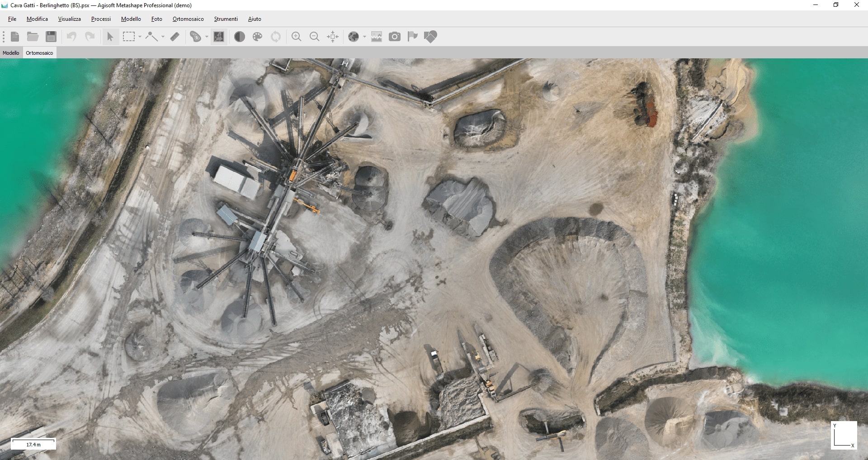
Task: Click the 17.4 m scale bar
Action: click(33, 444)
